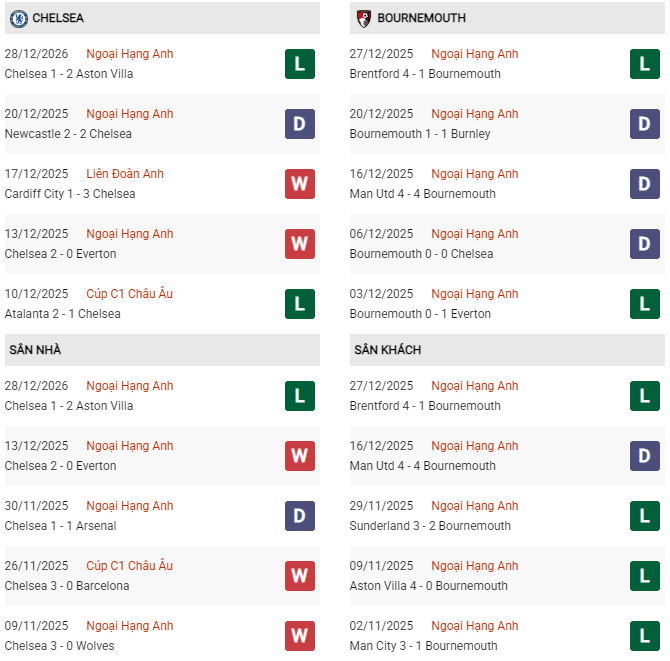Open the Chelsea 3 - 0 Wolves match
Screen dimensions: 670x661
pyautogui.click(x=59, y=646)
